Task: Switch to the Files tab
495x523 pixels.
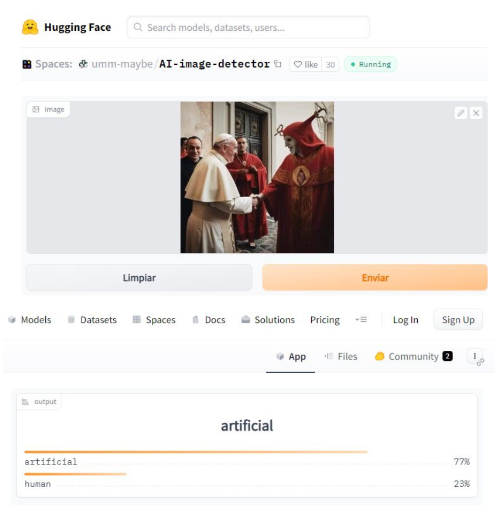Action: pyautogui.click(x=341, y=357)
